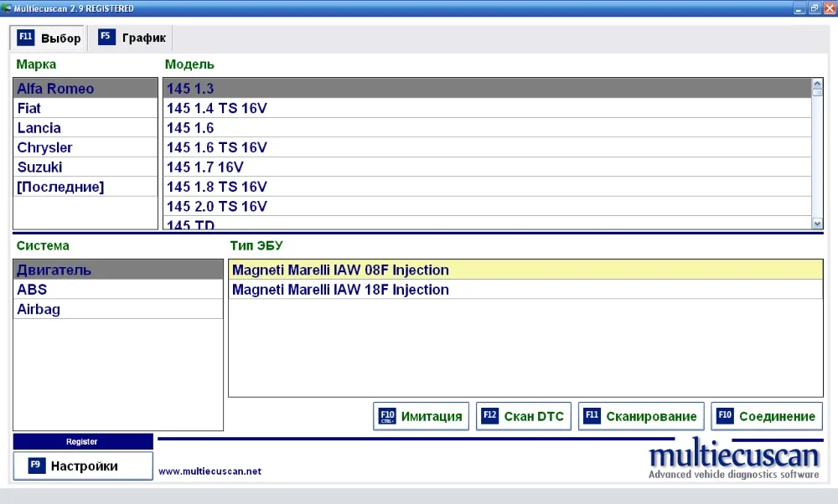Select model 145 1.7 16V

(x=488, y=167)
